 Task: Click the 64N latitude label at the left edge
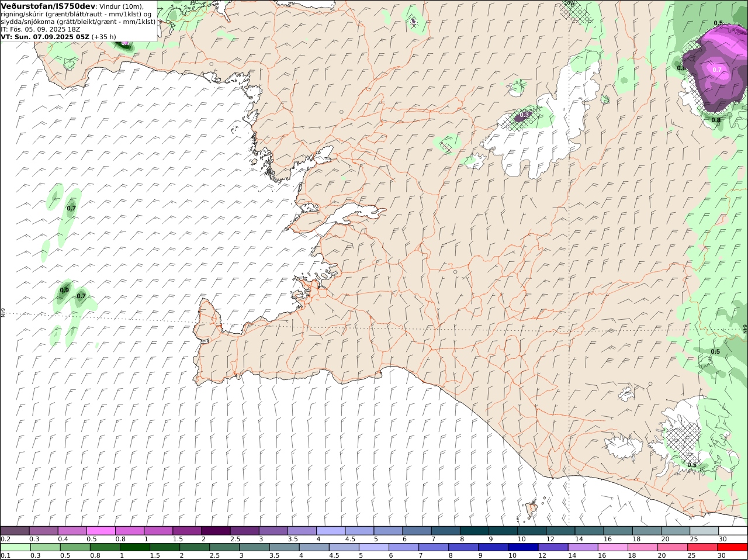coord(3,312)
